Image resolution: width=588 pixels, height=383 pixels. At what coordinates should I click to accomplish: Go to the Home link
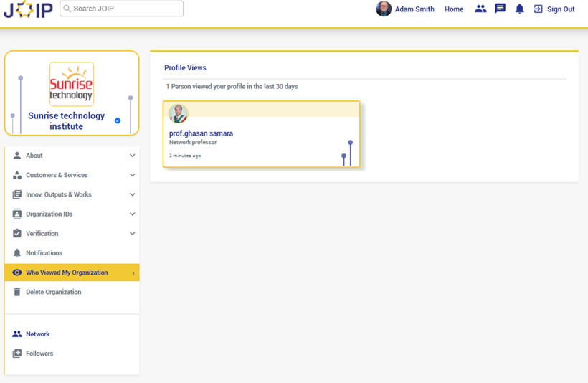click(x=454, y=9)
